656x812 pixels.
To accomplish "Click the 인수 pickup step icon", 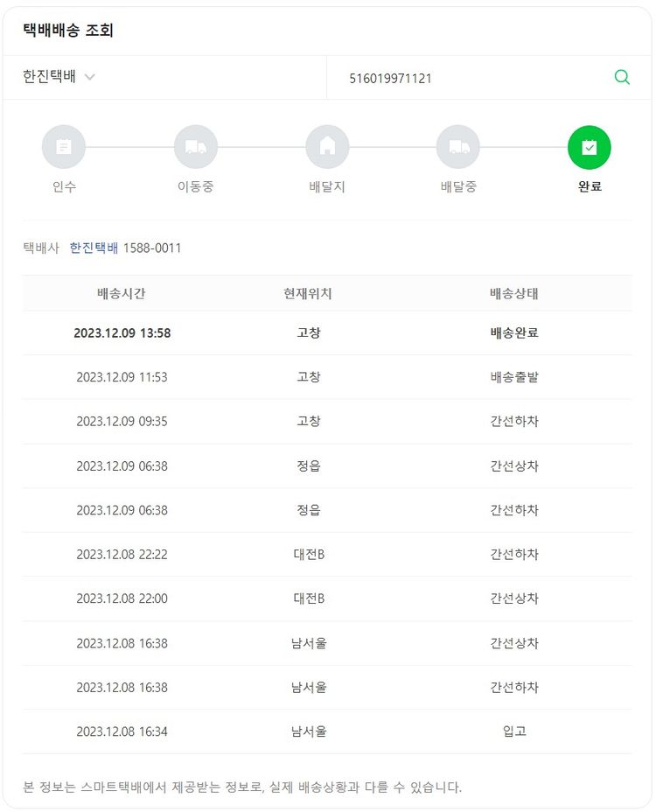I will click(x=64, y=147).
